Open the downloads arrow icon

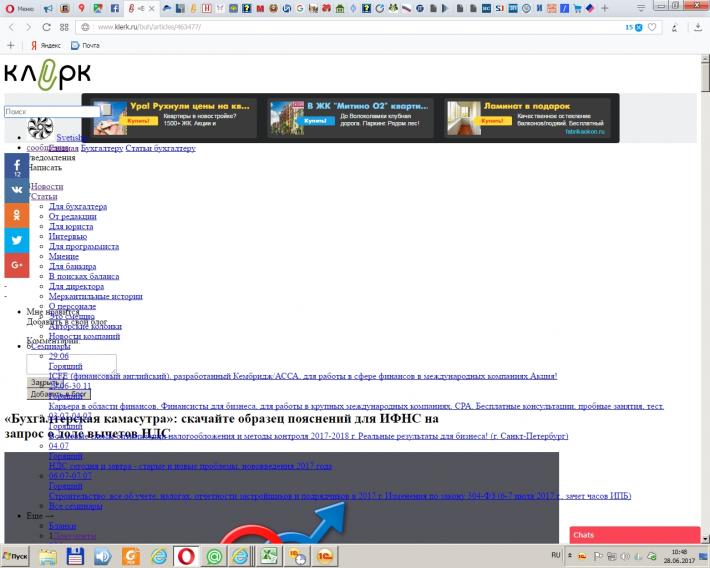(x=698, y=27)
